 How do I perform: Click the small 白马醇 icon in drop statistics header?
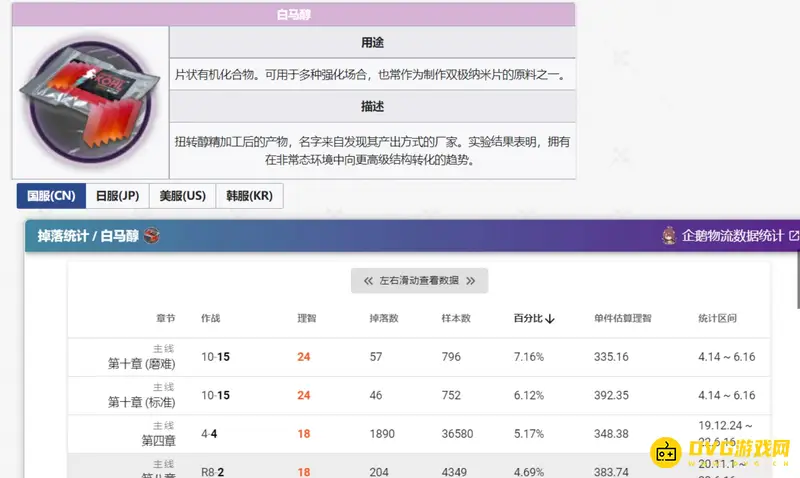click(152, 236)
